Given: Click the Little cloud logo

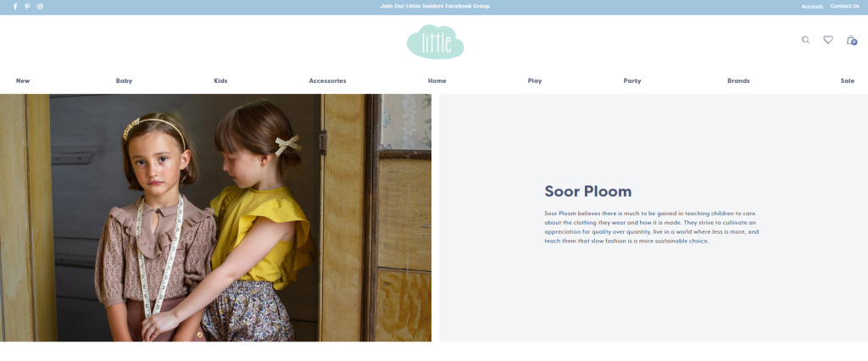Looking at the screenshot, I should (435, 42).
